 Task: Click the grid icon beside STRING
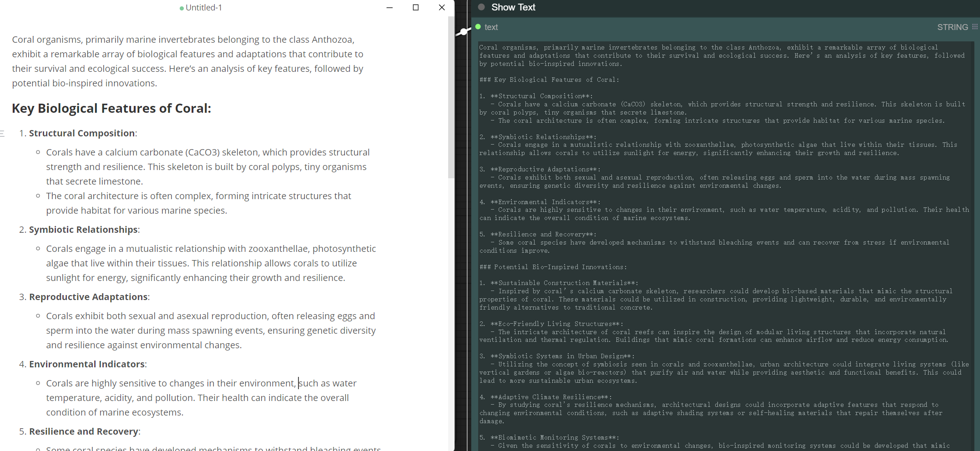(975, 27)
